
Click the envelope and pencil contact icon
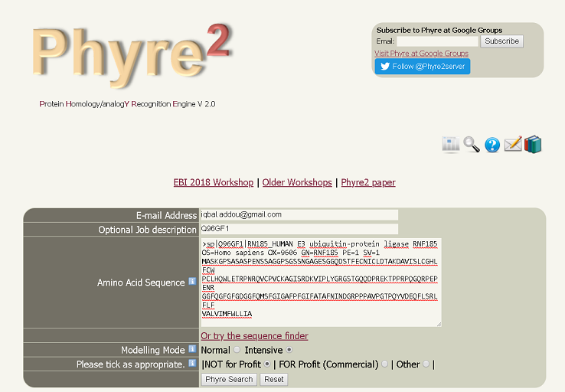(x=513, y=144)
